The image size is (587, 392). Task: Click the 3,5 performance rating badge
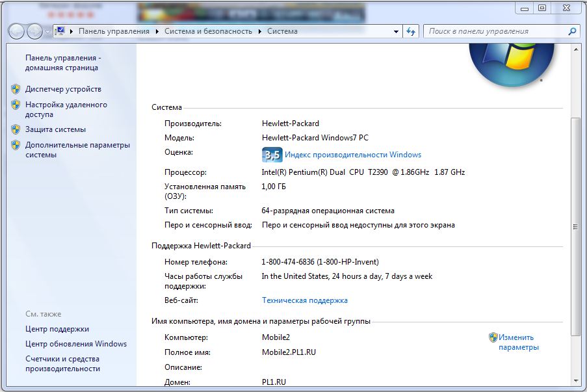click(x=272, y=155)
